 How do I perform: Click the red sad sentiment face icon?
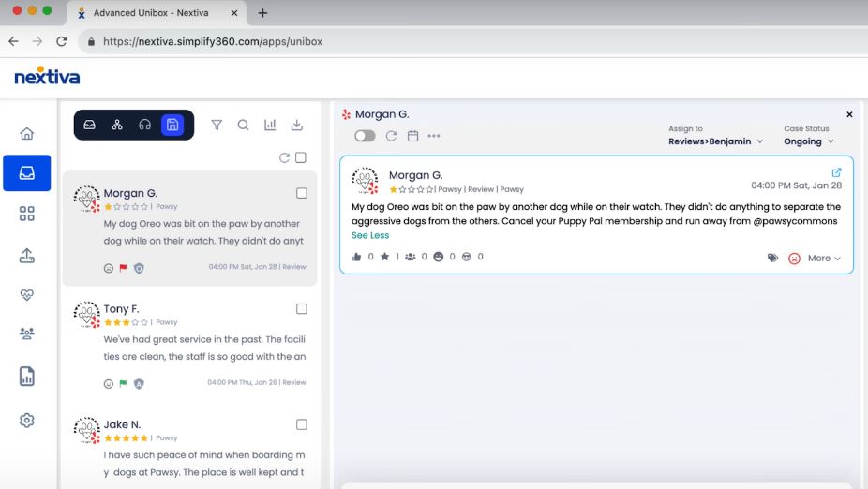[x=794, y=258]
